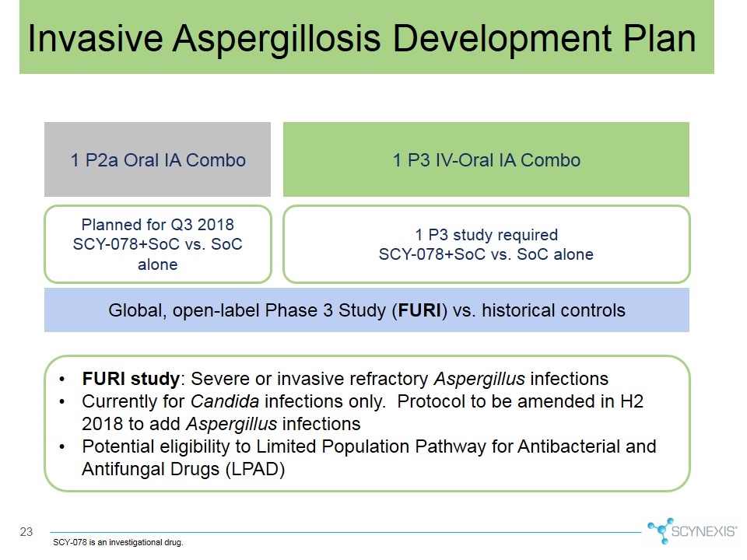The height and width of the screenshot is (560, 747).
Task: Click the 'FURI study' bullet line
Action: click(345, 379)
